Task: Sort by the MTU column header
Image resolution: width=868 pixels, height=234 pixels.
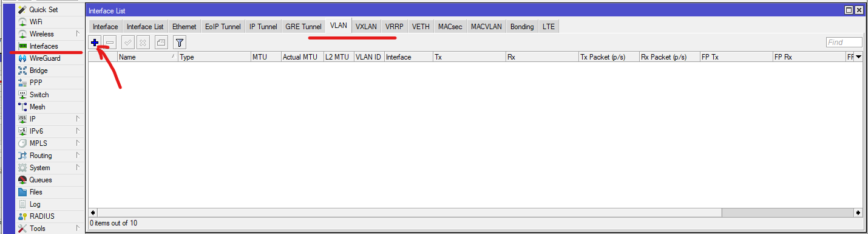Action: click(x=266, y=57)
